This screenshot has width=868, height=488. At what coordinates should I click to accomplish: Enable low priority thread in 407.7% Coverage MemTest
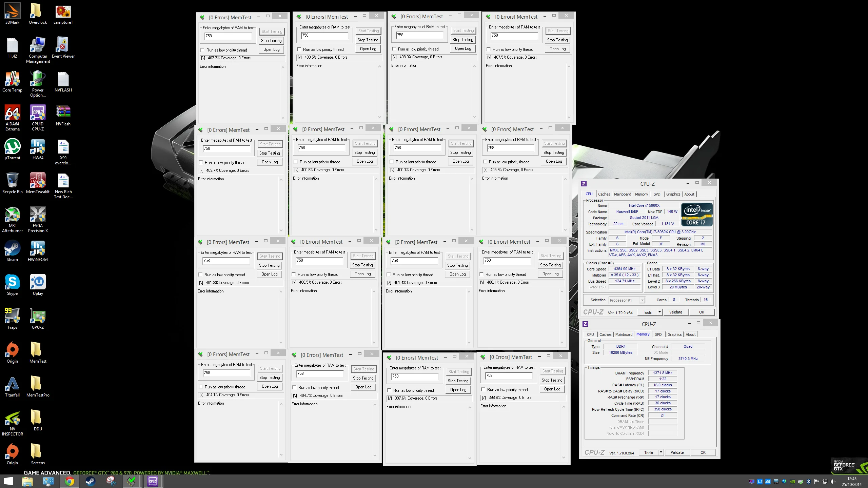[202, 50]
